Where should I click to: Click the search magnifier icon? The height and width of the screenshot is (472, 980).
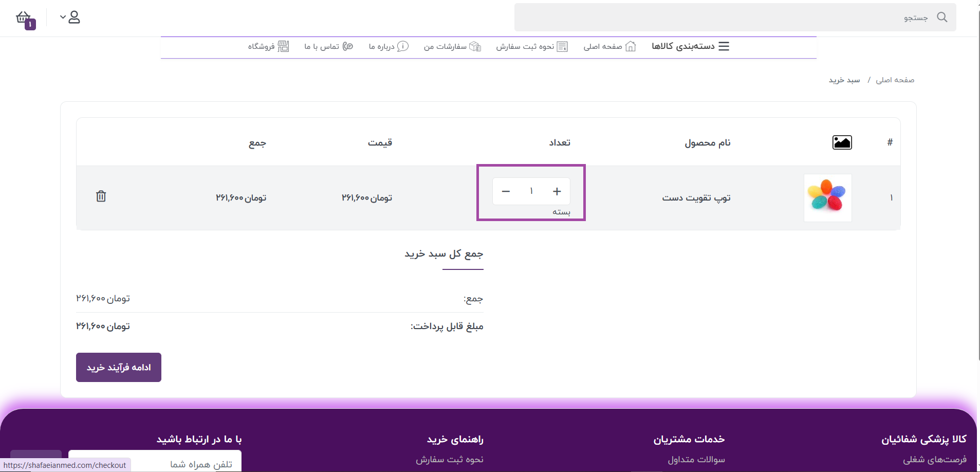942,17
